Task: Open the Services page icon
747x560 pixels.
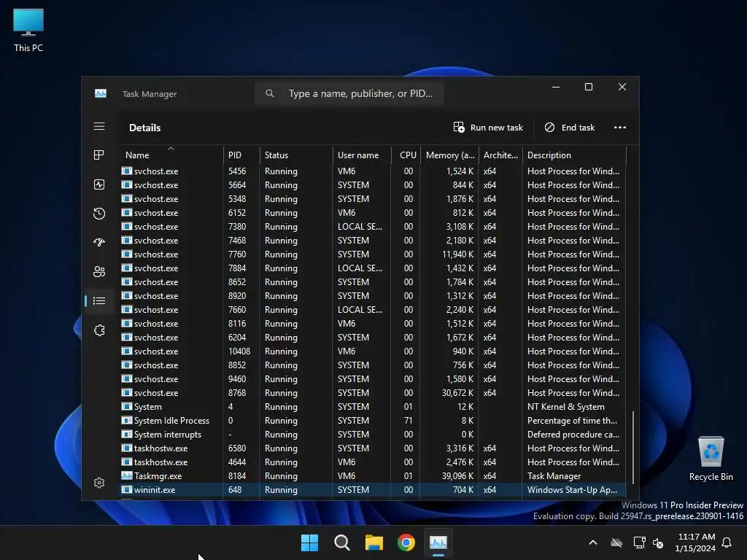Action: [x=99, y=330]
